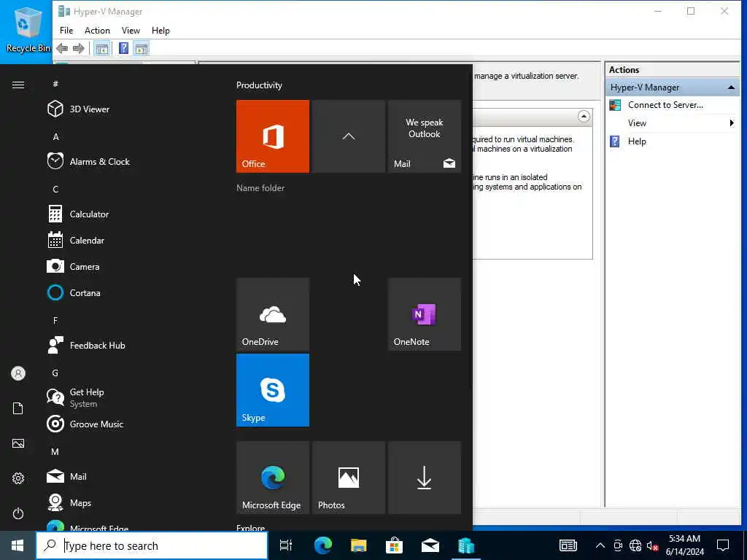Click the Forward arrow in Hyper-V toolbar
Viewport: 747px width, 560px height.
point(79,48)
